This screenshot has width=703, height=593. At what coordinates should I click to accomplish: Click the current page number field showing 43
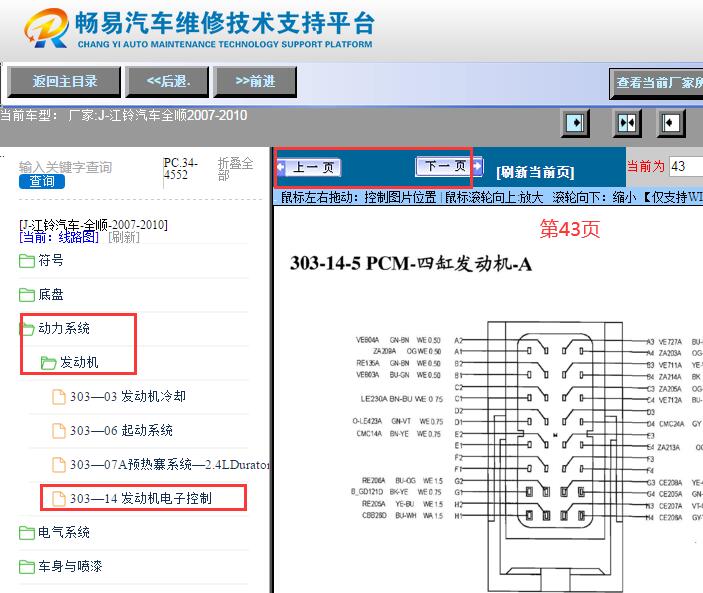[686, 166]
